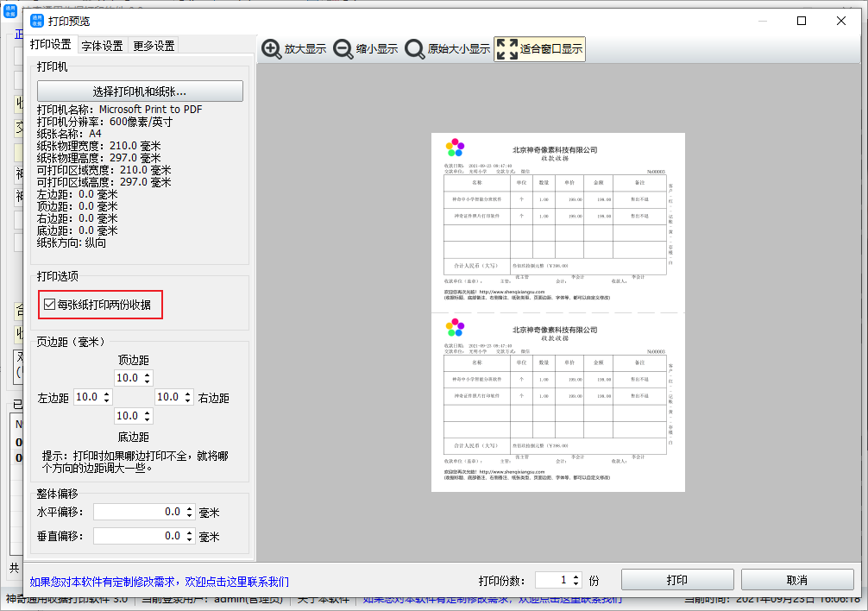The width and height of the screenshot is (868, 611).
Task: Click the zoom out magnifier icon
Action: pos(343,49)
